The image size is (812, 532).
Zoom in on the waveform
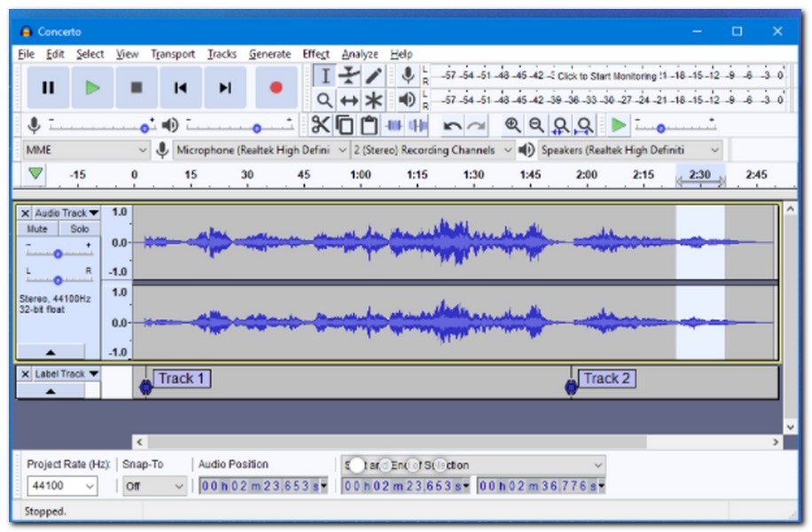(511, 123)
